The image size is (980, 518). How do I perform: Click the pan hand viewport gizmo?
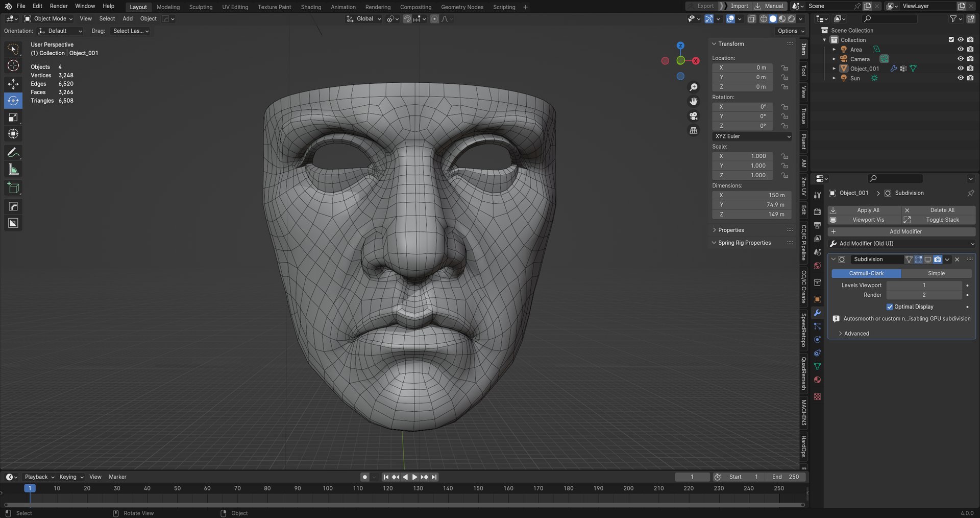point(693,102)
